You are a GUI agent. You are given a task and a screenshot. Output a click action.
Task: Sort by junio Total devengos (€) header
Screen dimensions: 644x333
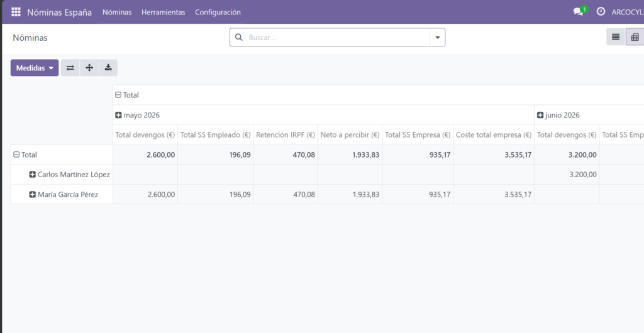coord(567,134)
